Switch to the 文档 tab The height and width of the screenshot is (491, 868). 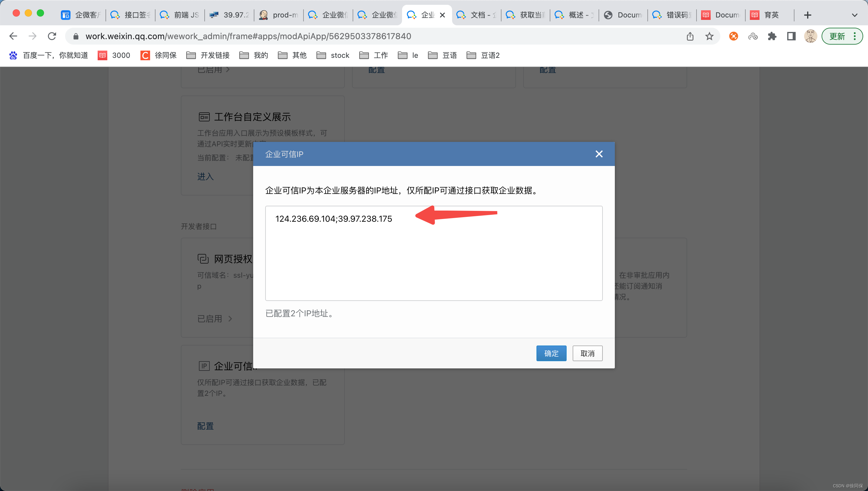click(476, 15)
